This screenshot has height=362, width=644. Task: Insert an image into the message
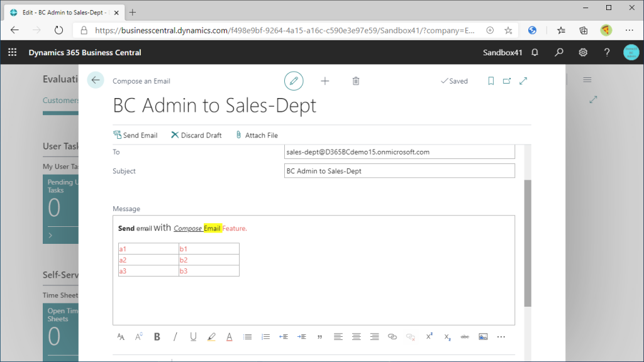(x=483, y=337)
